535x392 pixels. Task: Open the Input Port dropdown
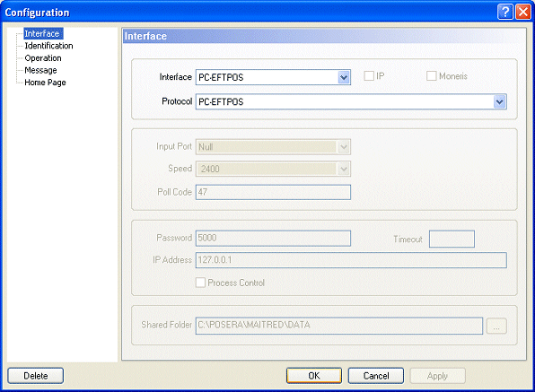pyautogui.click(x=344, y=147)
